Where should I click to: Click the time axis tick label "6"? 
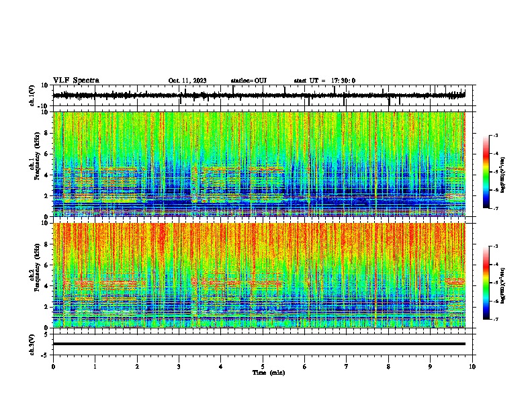point(305,367)
